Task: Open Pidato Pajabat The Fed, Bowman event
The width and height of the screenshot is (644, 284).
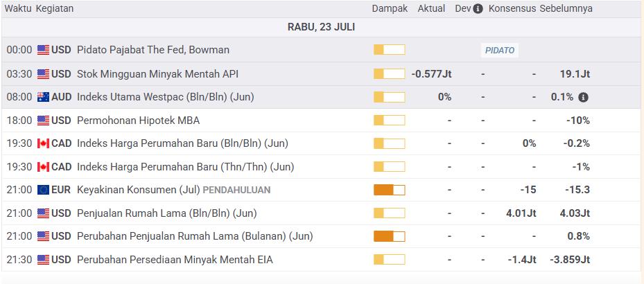Action: point(153,50)
